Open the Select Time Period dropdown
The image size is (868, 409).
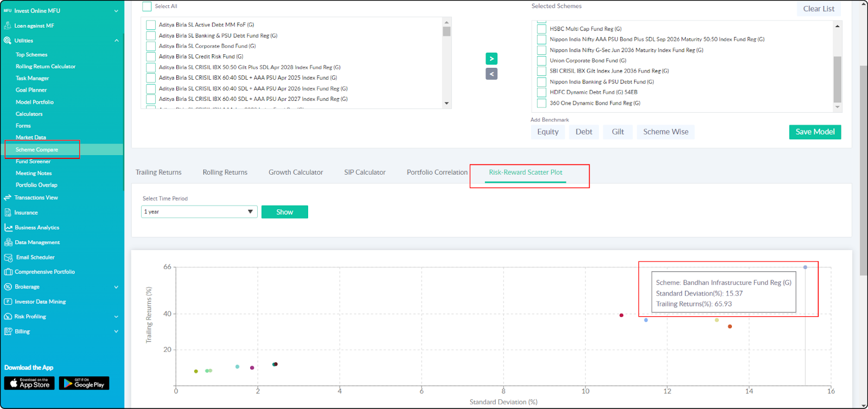199,212
